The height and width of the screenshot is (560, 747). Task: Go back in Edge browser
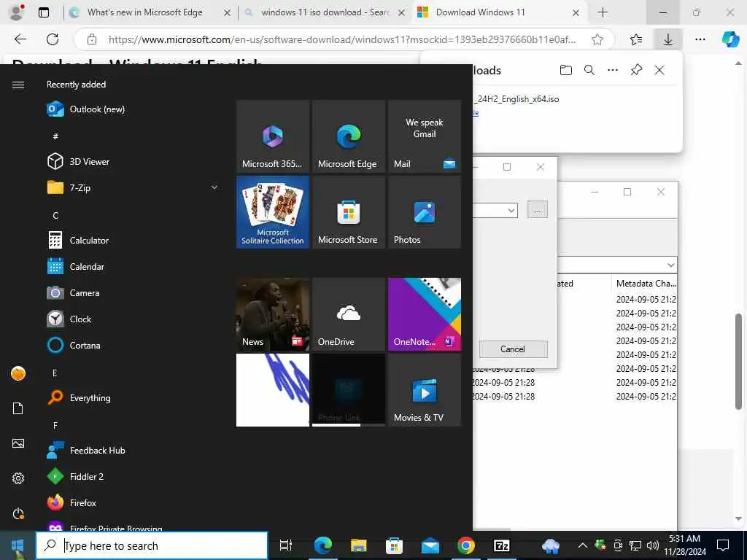point(20,39)
